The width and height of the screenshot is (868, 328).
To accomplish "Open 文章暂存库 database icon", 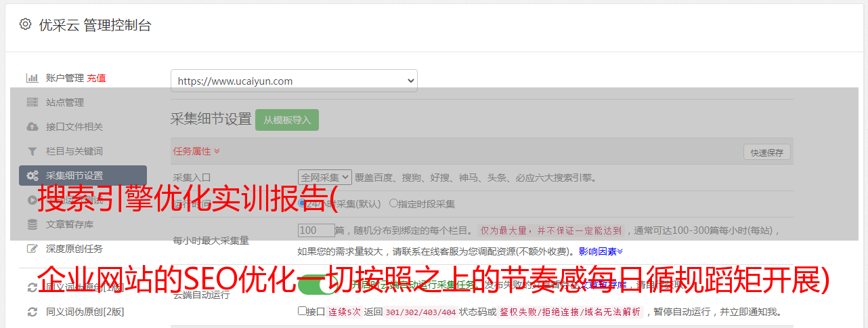I will pyautogui.click(x=32, y=224).
